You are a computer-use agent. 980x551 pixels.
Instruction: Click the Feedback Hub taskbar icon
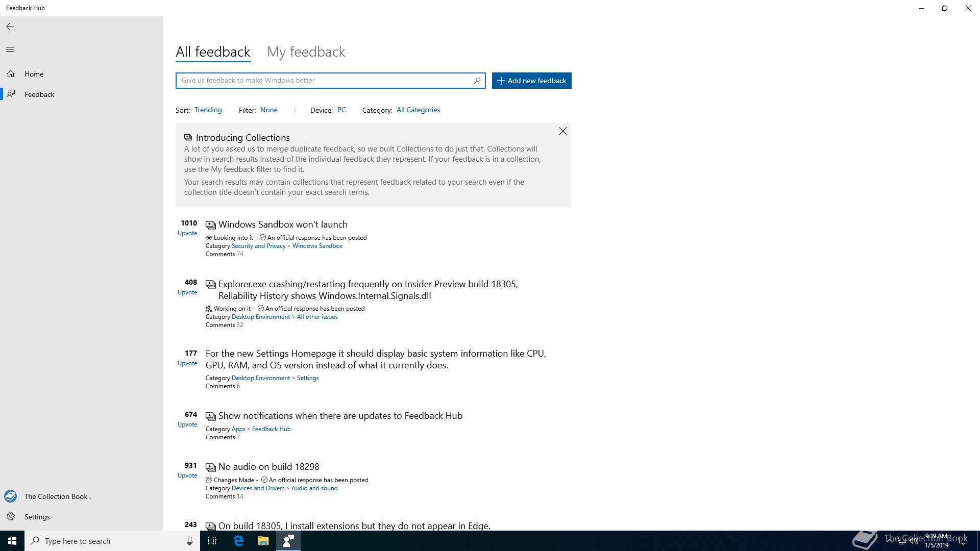[x=288, y=541]
